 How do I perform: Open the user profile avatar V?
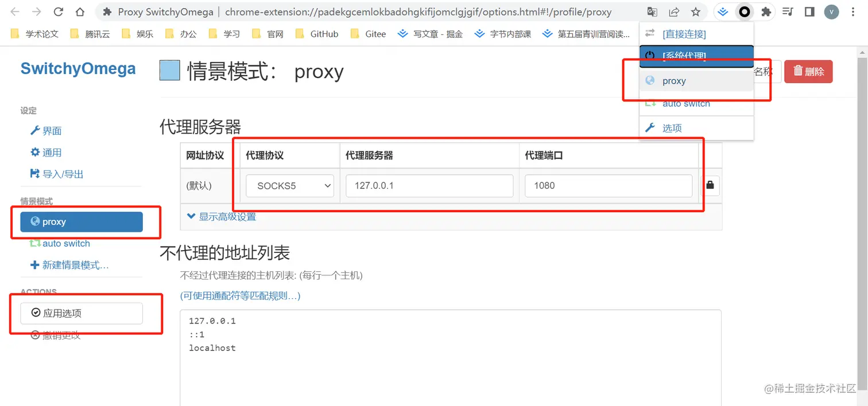tap(831, 11)
